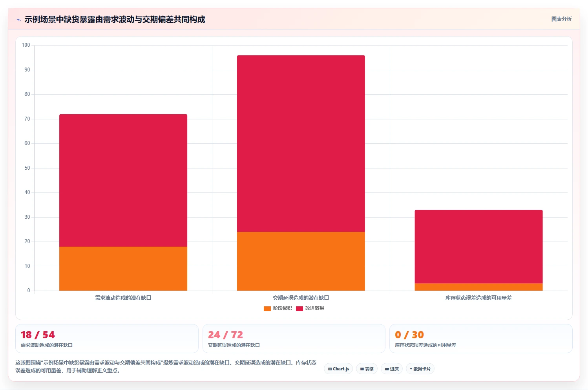Click the 进度 tag
588x390 pixels.
392,369
